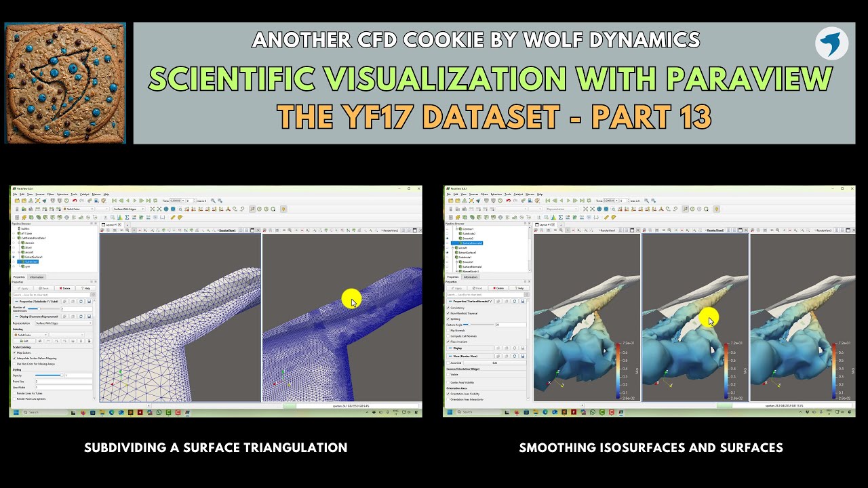Collapse View (Render View) section in right window
The width and height of the screenshot is (868, 488).
coord(471,356)
